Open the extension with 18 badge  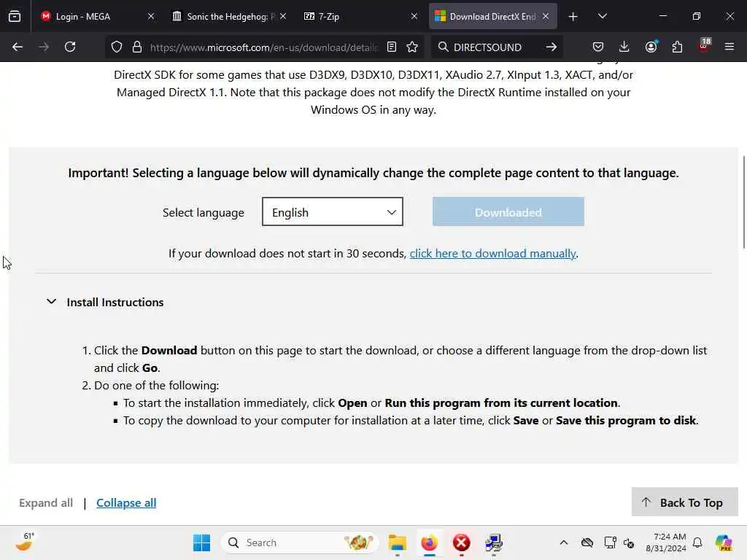click(704, 46)
